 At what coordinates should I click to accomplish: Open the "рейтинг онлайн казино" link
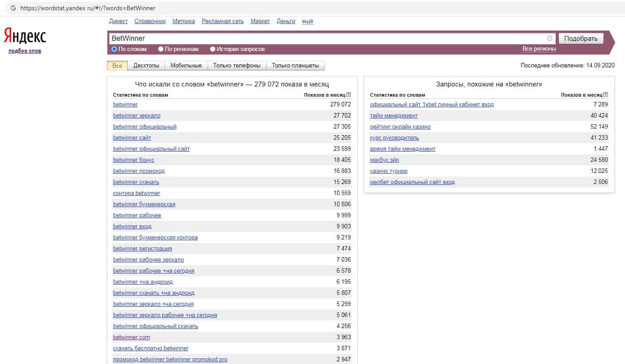coord(400,127)
